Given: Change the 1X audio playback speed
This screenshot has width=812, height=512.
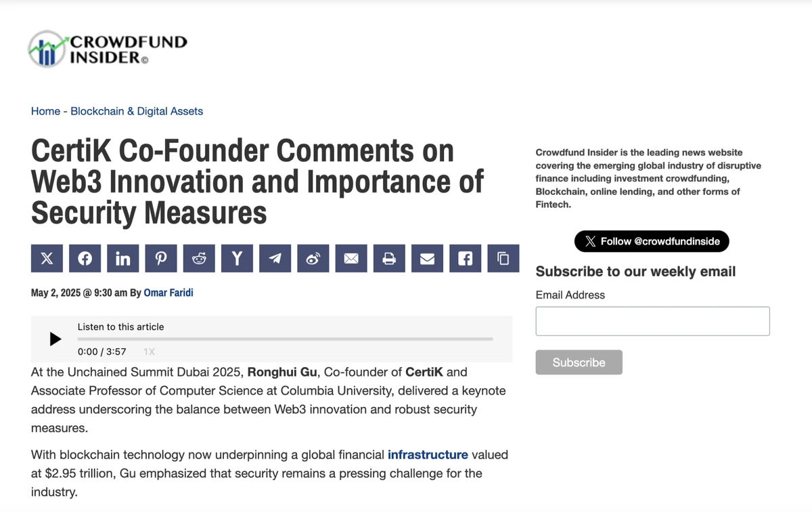Looking at the screenshot, I should coord(149,351).
